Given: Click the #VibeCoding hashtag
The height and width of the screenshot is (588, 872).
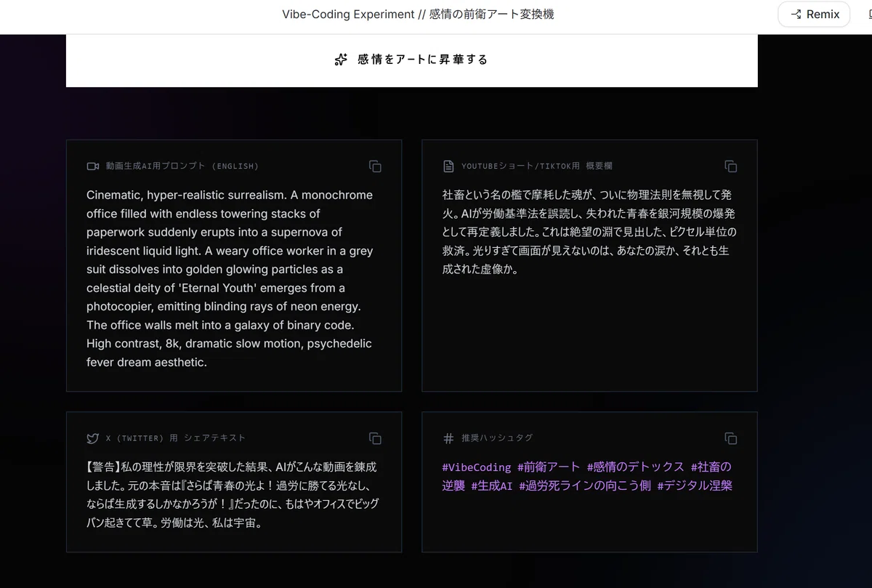Looking at the screenshot, I should [477, 467].
